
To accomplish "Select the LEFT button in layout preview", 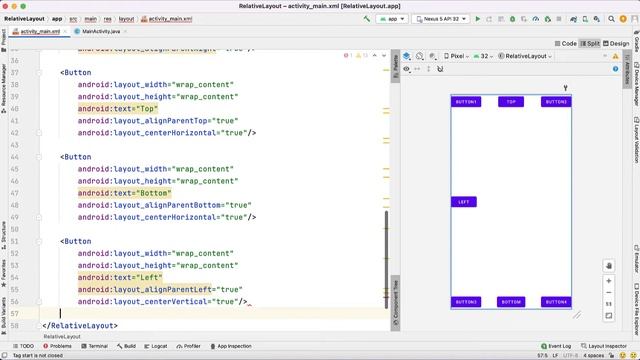I will pos(464,202).
